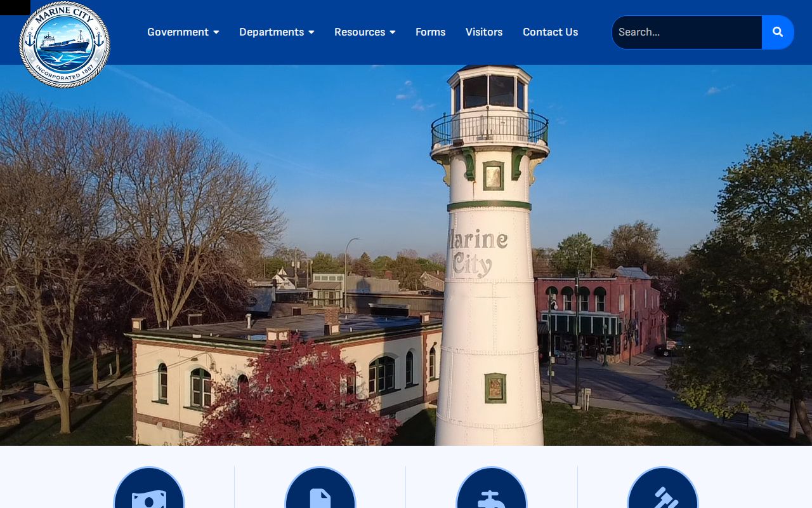Screen dimensions: 812x508
Task: Focus the Search input field
Action: (x=687, y=32)
